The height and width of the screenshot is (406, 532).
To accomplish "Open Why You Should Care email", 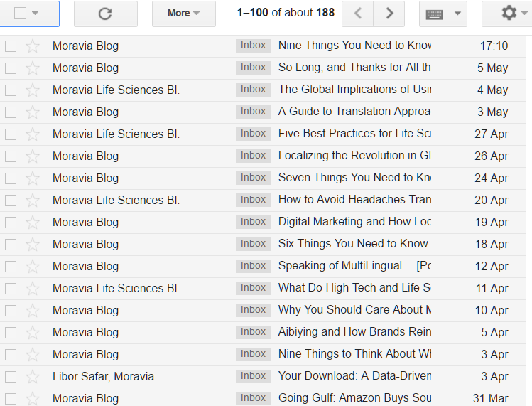I will (x=354, y=310).
